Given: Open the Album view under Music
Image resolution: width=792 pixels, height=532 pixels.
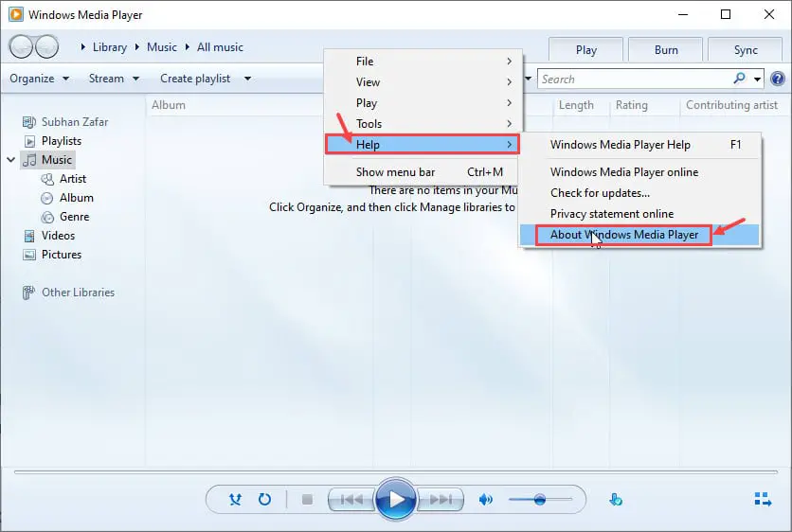Looking at the screenshot, I should (67, 198).
